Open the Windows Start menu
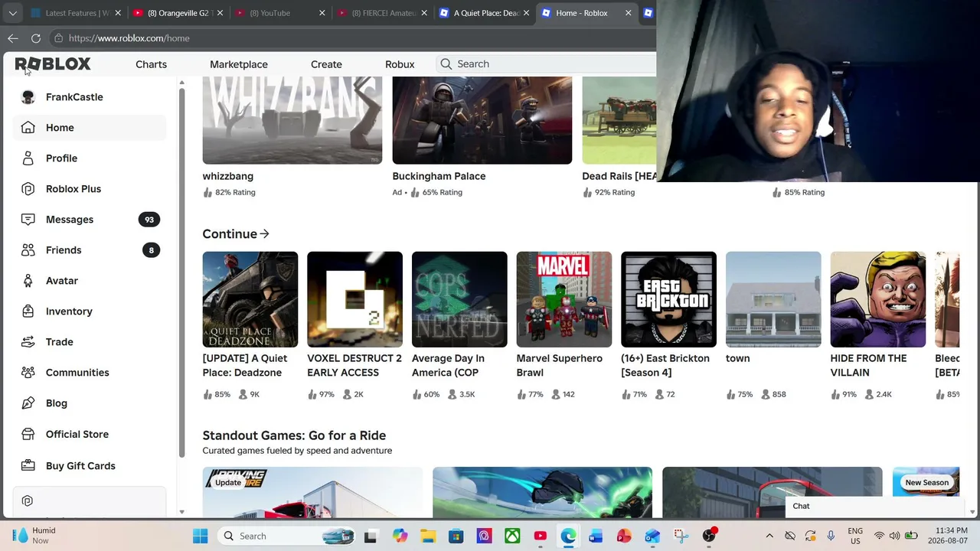980x551 pixels. 201,536
